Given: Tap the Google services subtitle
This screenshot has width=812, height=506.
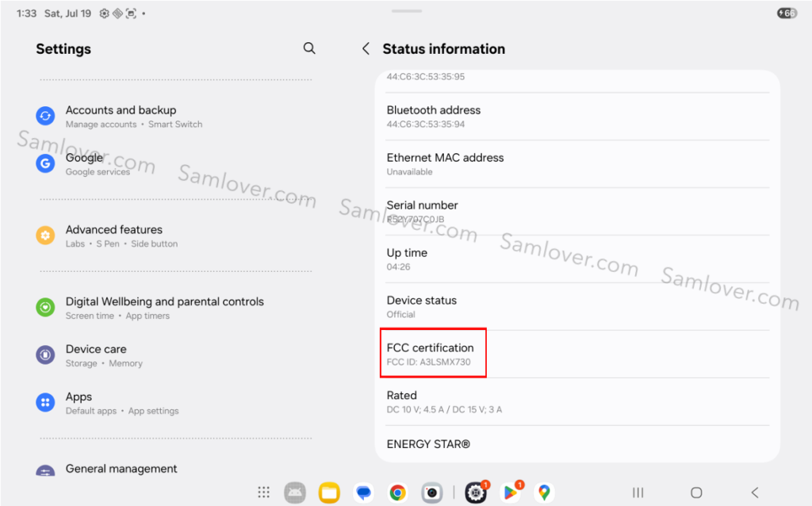Looking at the screenshot, I should tap(98, 172).
